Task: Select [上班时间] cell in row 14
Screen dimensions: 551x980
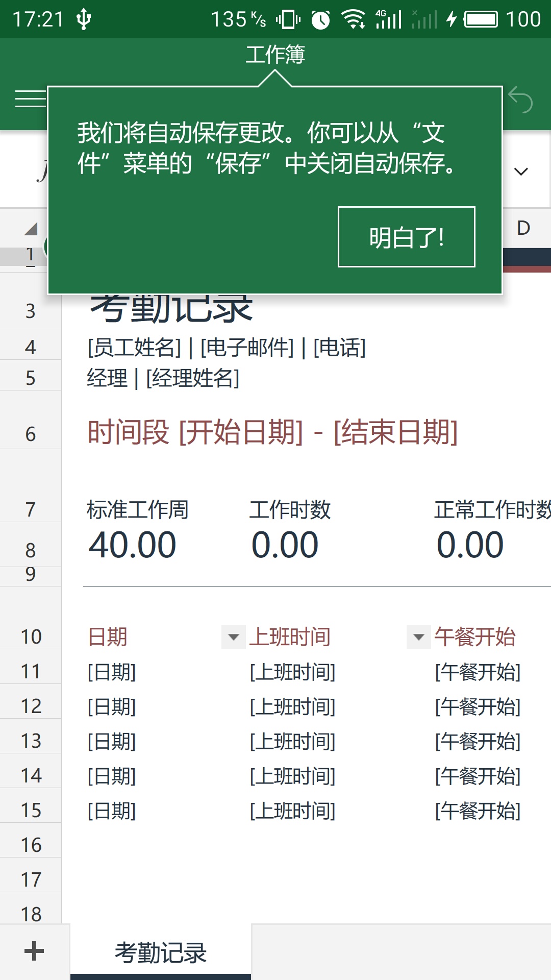Action: [292, 776]
